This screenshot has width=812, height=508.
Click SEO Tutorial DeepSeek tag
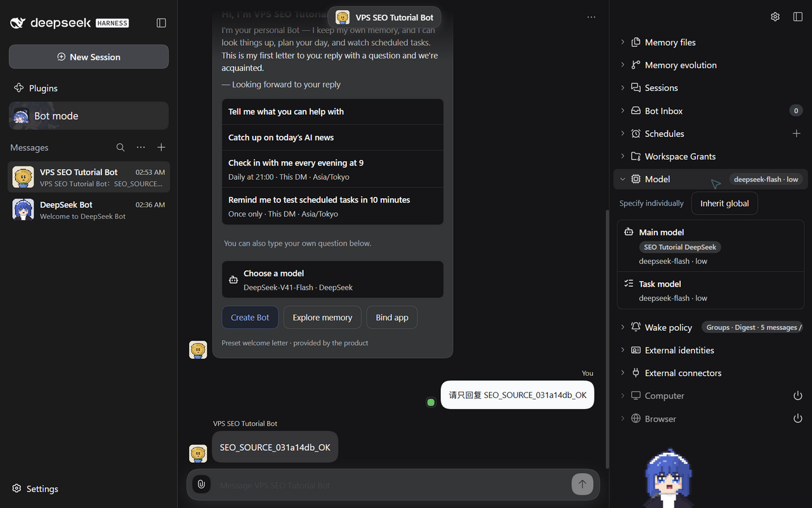680,247
